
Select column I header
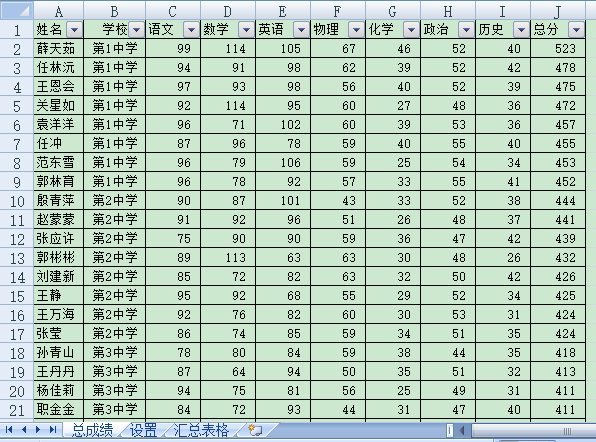tap(503, 11)
